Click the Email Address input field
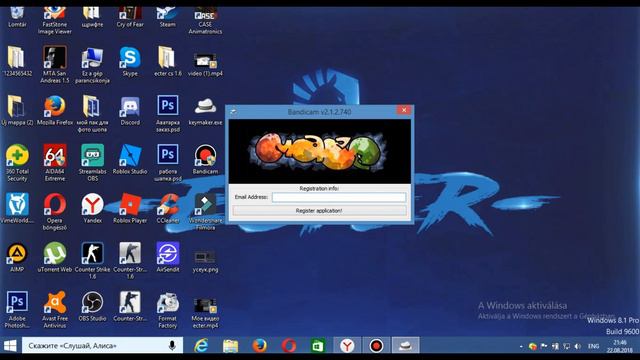Image resolution: width=640 pixels, height=360 pixels. pos(339,197)
